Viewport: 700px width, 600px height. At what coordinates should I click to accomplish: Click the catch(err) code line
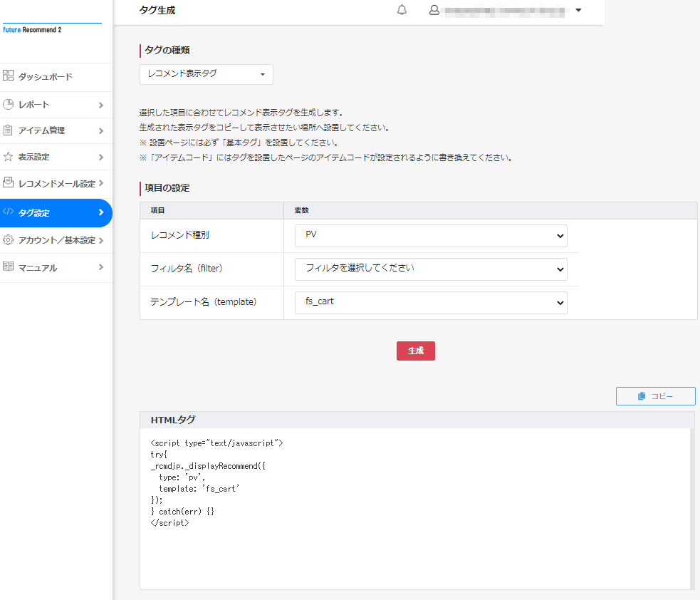[182, 512]
